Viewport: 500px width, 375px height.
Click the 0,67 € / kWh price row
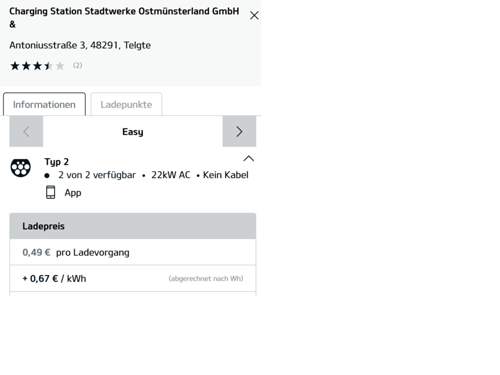pos(133,278)
